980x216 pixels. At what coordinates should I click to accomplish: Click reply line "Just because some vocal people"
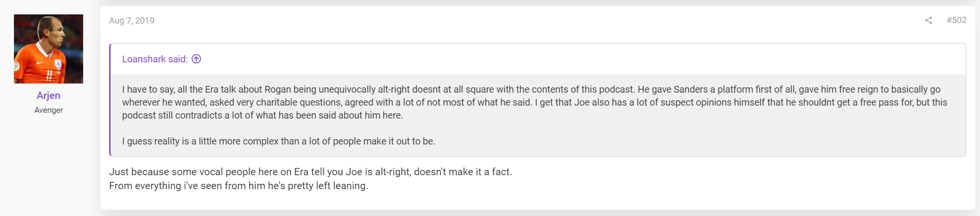(x=310, y=172)
